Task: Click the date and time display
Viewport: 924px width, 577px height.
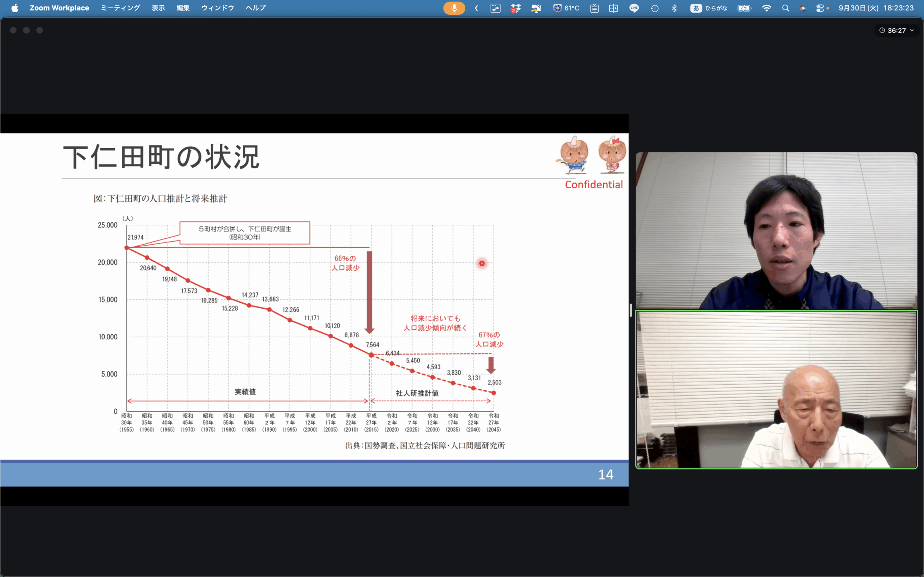Action: point(876,8)
